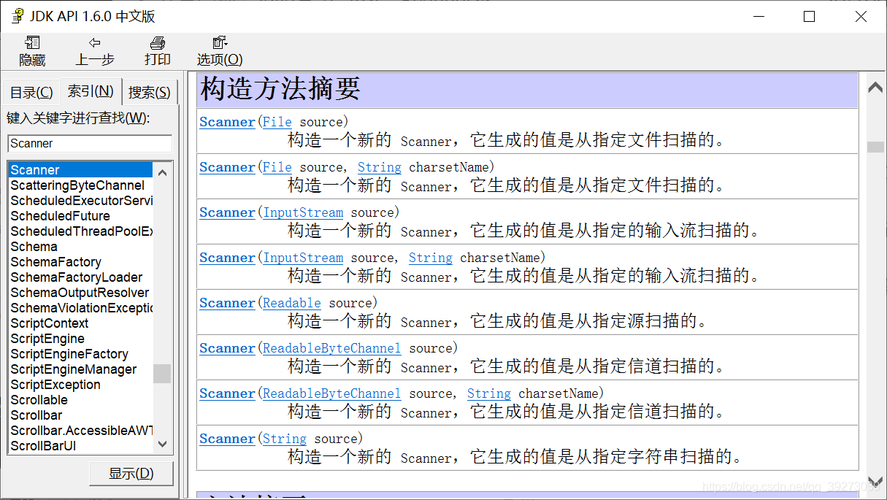Open String link in InputStream source, charsetName row
The width and height of the screenshot is (887, 500).
(x=431, y=258)
